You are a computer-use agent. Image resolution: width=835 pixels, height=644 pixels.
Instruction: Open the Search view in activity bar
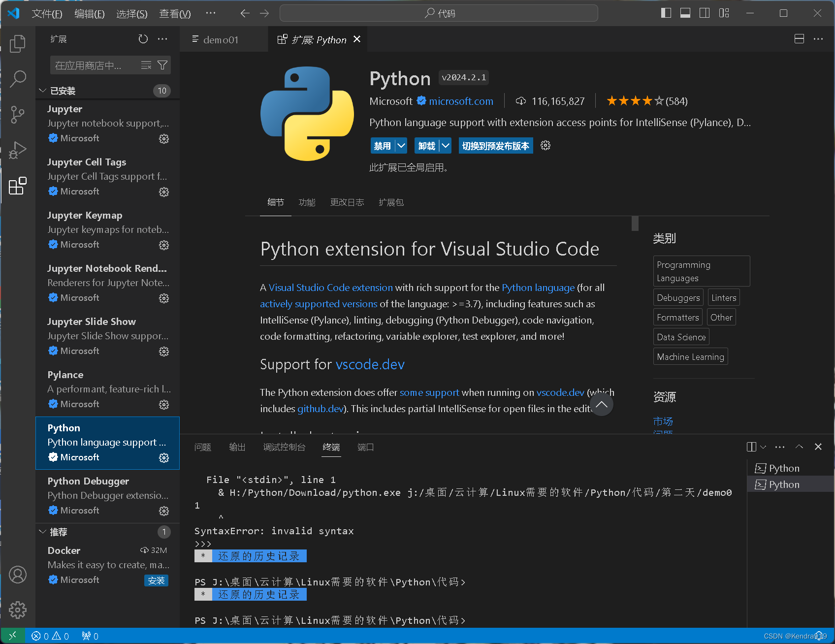tap(18, 79)
